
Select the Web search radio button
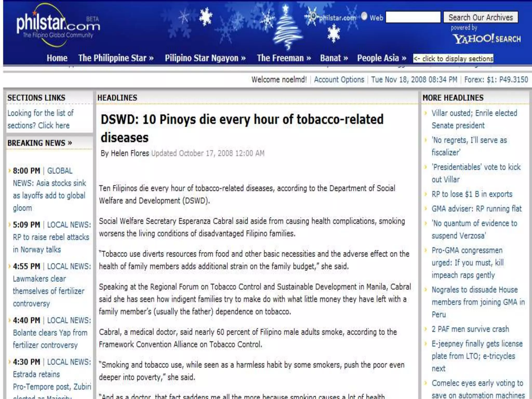364,16
